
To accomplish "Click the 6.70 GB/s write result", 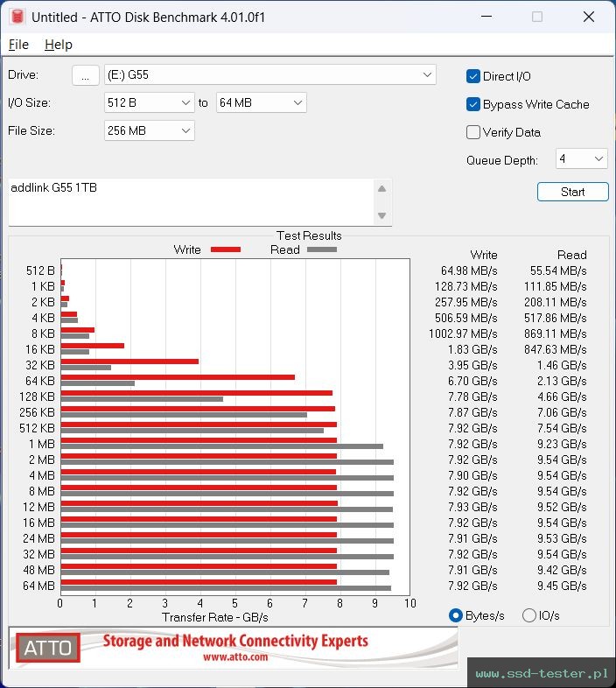I will point(472,381).
